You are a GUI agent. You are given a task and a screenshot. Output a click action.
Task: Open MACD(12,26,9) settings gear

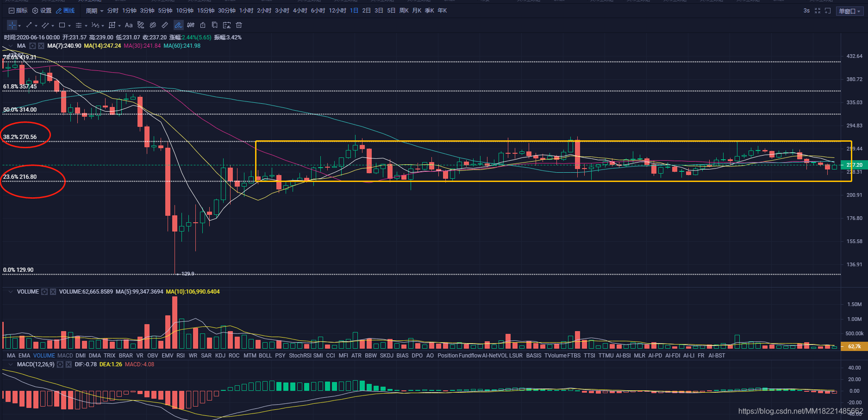point(60,364)
